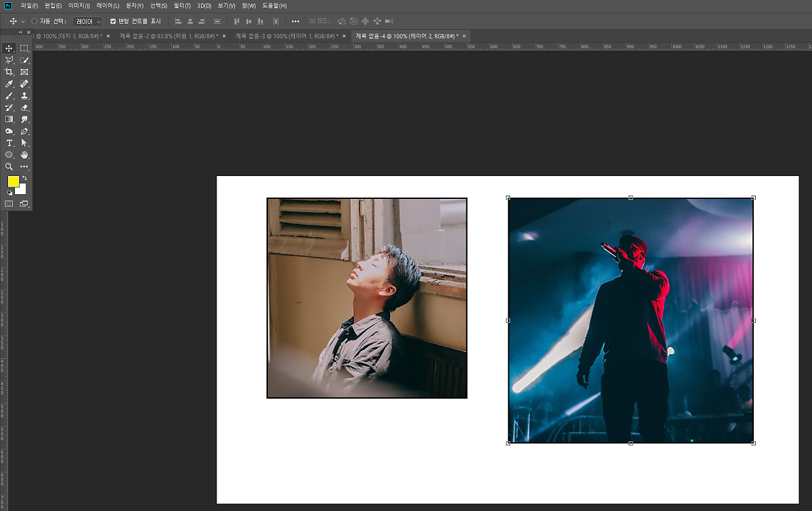Pick the Brush tool
The height and width of the screenshot is (511, 812).
(x=9, y=96)
